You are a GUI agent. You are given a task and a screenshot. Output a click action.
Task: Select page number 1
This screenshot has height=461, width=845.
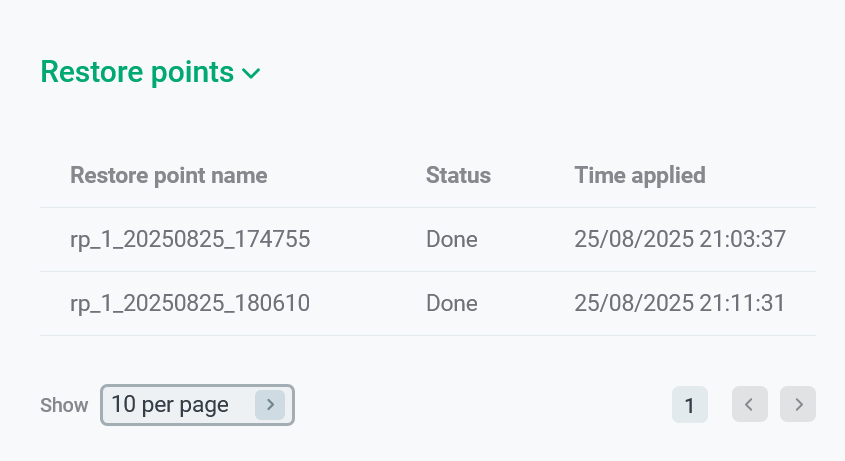pos(690,405)
